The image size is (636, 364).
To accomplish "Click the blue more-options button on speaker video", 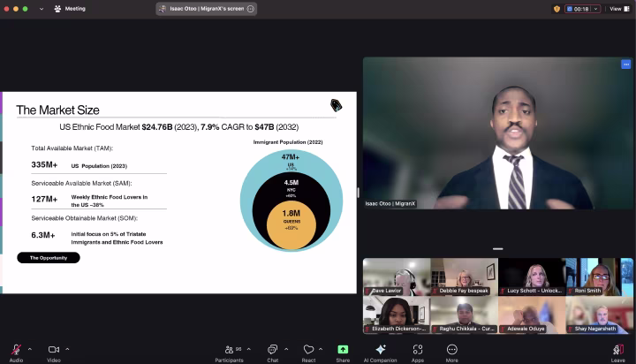I will point(626,64).
